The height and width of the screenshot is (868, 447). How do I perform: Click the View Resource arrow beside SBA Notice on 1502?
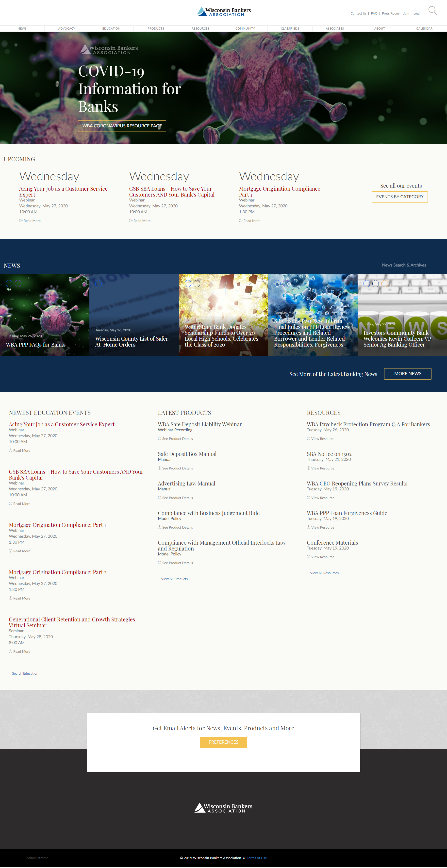(309, 468)
